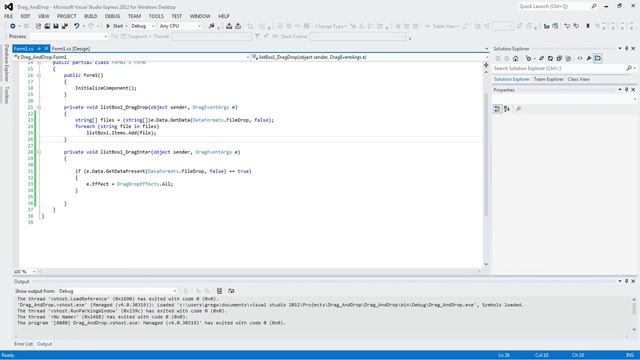Open the Process dropdown in debug toolbar

(x=68, y=36)
